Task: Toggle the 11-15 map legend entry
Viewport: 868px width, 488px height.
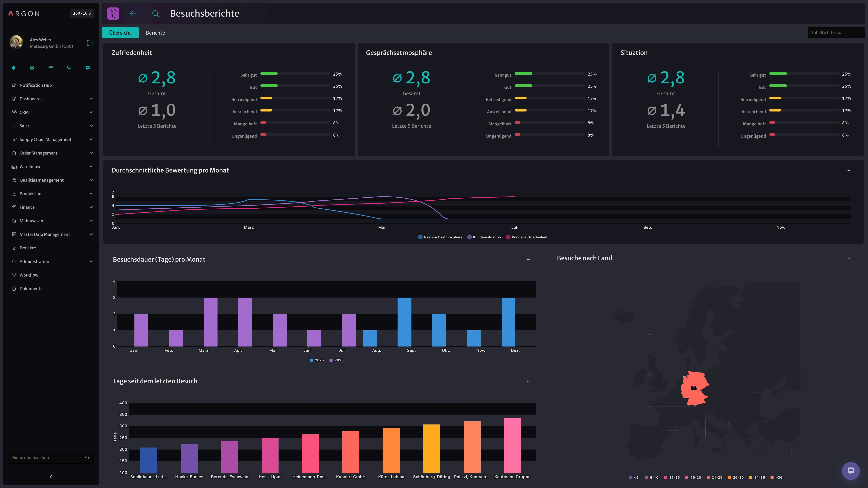Action: [x=672, y=477]
